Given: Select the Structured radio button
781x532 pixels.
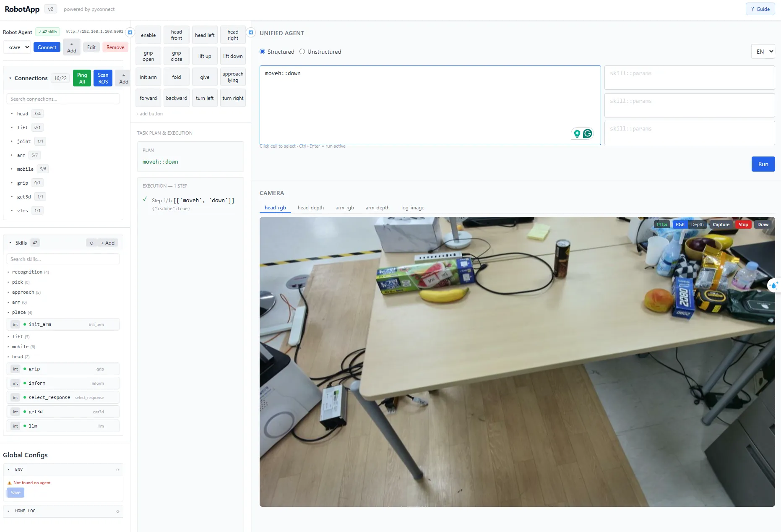Looking at the screenshot, I should tap(263, 52).
